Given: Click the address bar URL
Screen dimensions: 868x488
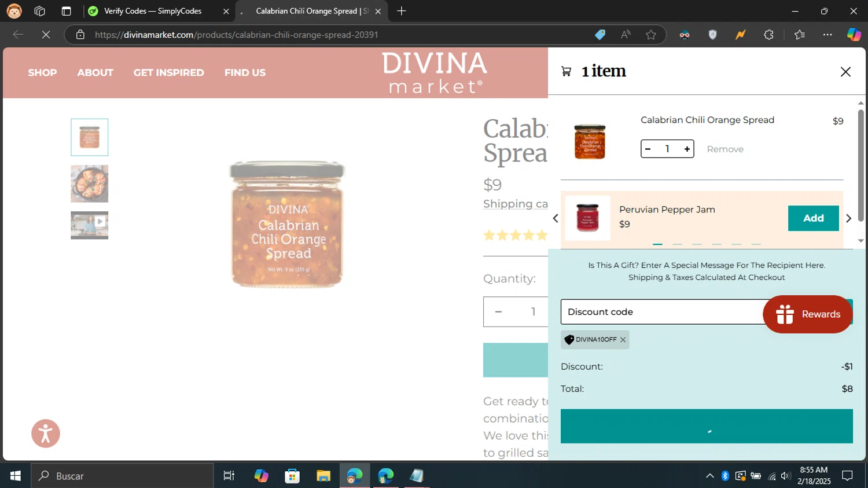Looking at the screenshot, I should (237, 35).
